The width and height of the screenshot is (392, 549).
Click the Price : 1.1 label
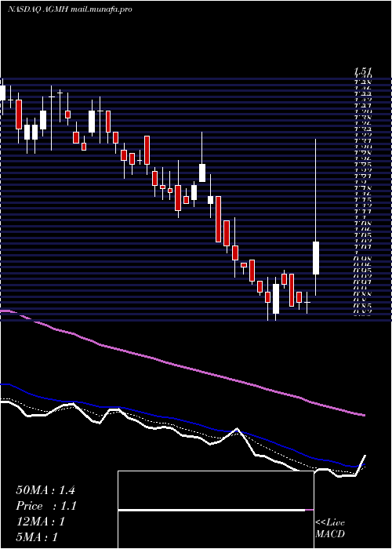46,506
